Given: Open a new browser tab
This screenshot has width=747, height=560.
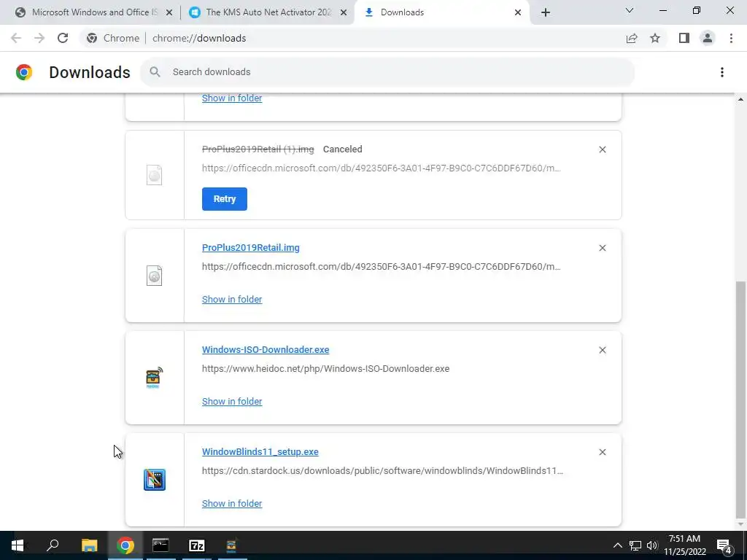Looking at the screenshot, I should click(x=546, y=13).
